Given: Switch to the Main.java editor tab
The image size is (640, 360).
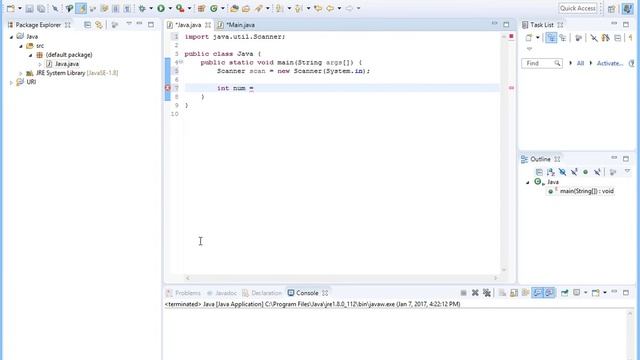Looking at the screenshot, I should pyautogui.click(x=240, y=25).
